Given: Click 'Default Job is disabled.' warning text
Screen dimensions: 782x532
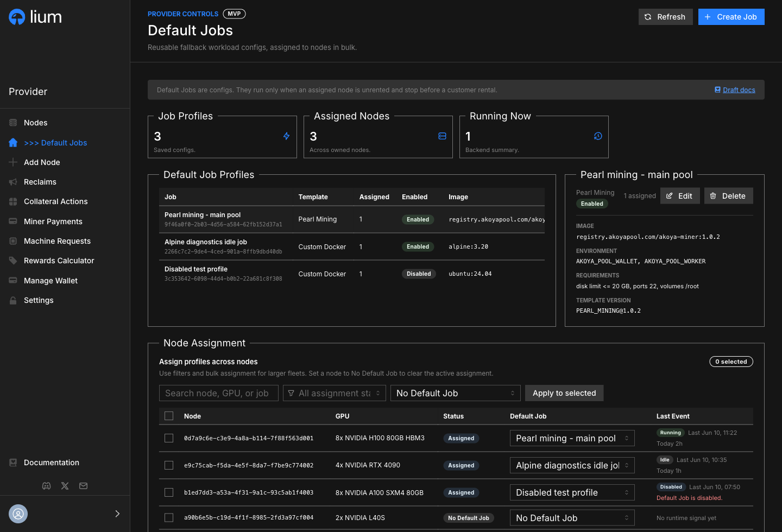Looking at the screenshot, I should tap(689, 498).
